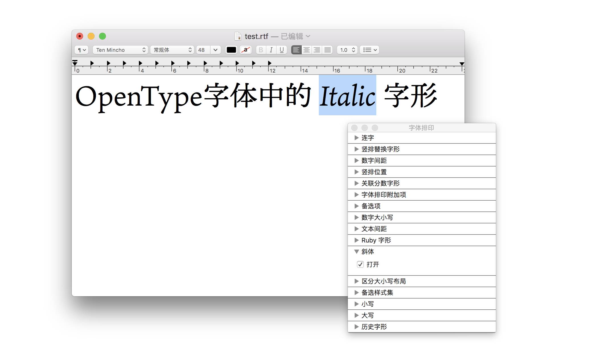Image resolution: width=606 pixels, height=364 pixels.
Task: Click the tab stop at ruler mark 12
Action: 270,63
